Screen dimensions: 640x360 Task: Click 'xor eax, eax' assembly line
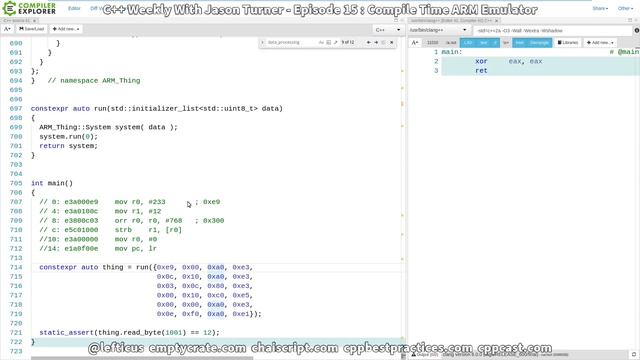tap(509, 61)
